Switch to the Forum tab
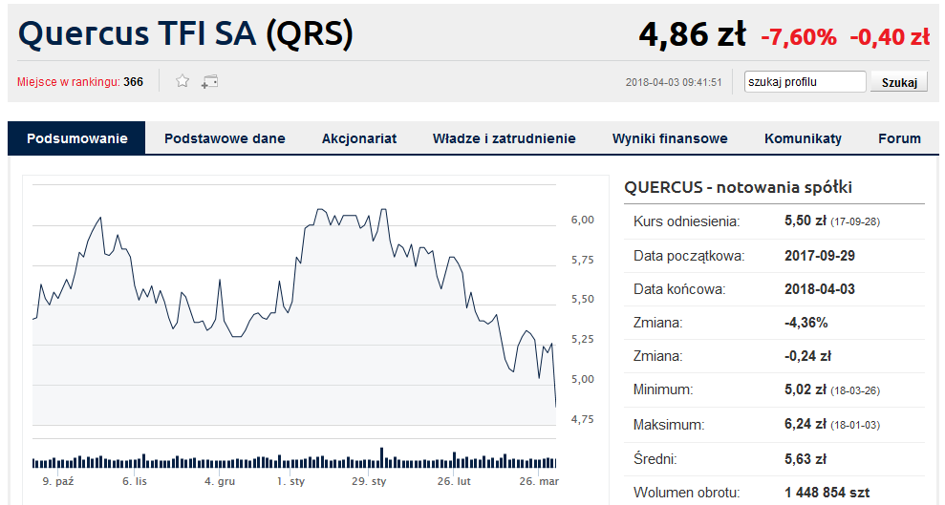Viewport: 945px width, 505px height. 899,138
